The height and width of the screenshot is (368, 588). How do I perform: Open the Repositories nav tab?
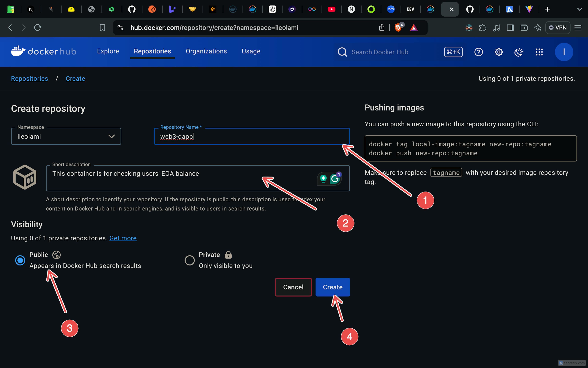click(x=152, y=51)
